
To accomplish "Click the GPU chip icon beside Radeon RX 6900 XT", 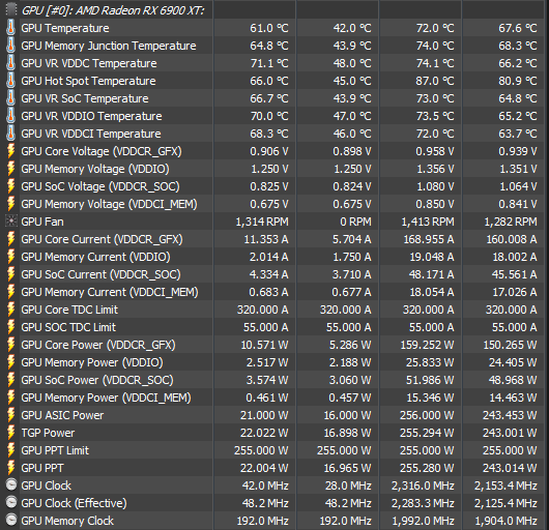I will 11,9.
